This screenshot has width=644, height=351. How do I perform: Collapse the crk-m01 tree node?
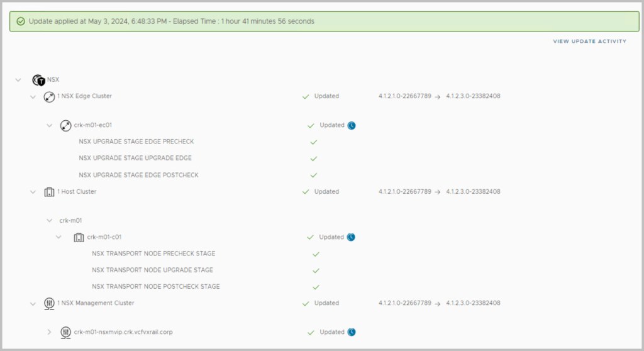click(x=50, y=221)
